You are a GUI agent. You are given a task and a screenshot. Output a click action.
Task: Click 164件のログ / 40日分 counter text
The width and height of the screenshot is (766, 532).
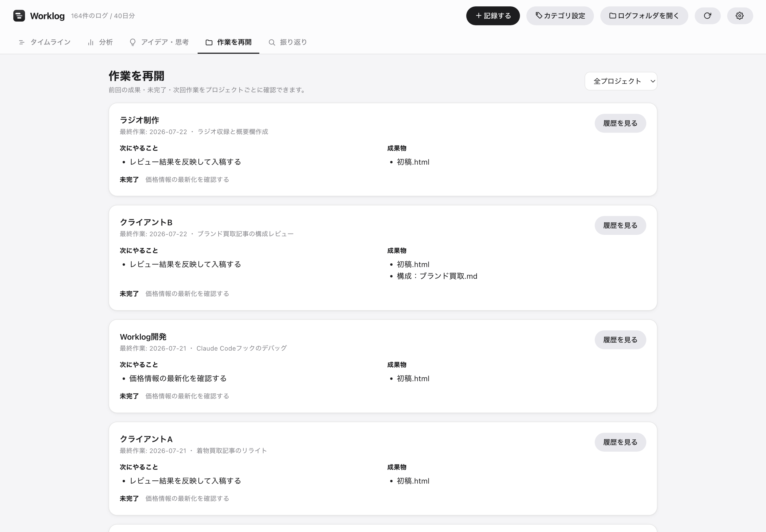tap(103, 16)
